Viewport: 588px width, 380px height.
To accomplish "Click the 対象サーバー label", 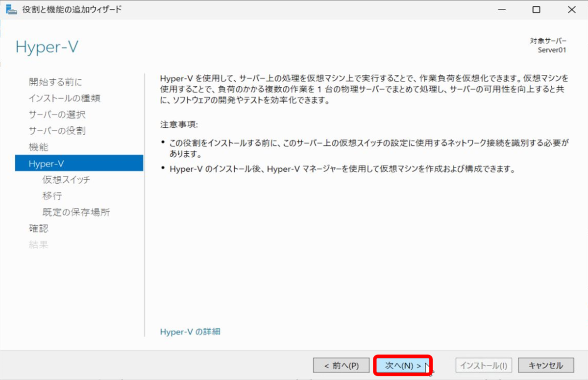I will (x=548, y=41).
